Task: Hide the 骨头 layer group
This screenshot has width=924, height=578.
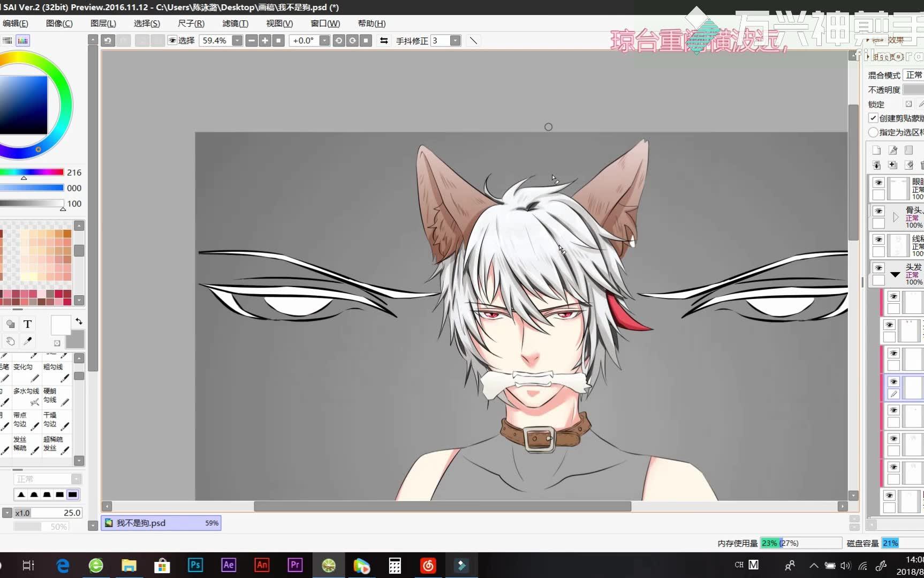Action: coord(878,211)
